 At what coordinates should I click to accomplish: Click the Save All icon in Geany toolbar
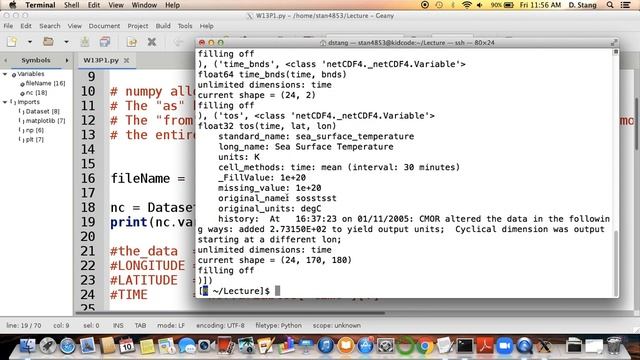coord(105,42)
